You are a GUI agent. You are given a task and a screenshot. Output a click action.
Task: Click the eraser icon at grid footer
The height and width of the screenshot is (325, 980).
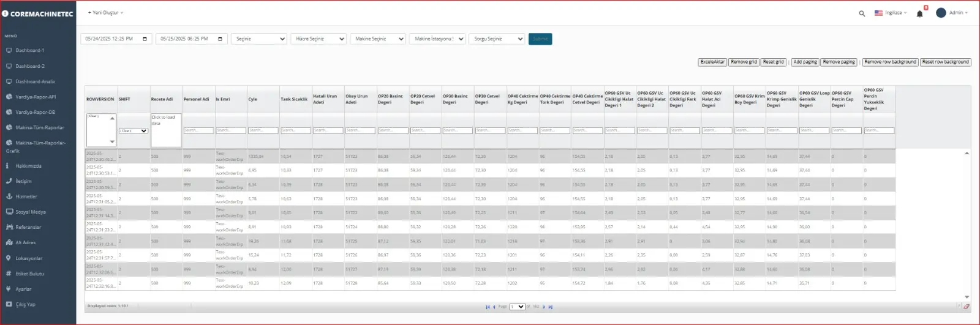pos(967,307)
